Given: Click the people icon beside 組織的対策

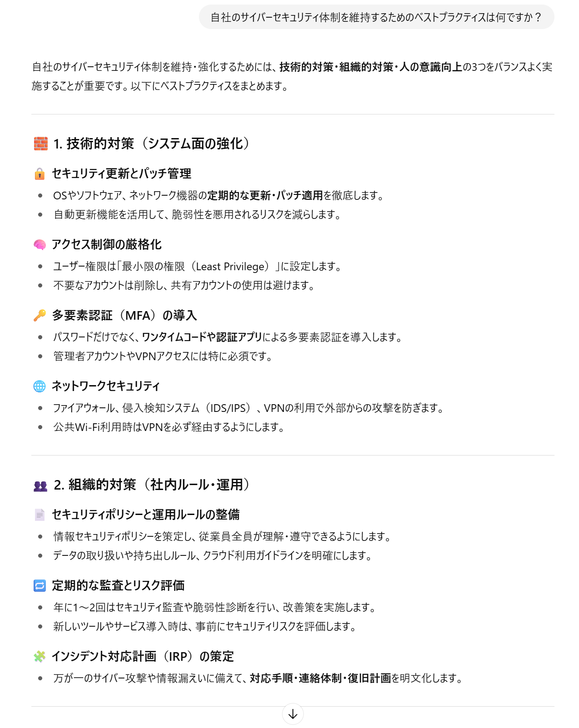Looking at the screenshot, I should (40, 485).
